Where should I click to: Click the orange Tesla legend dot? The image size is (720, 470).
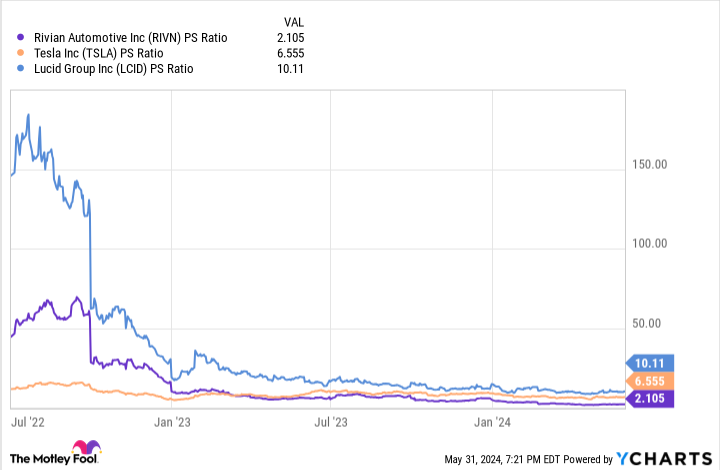tap(20, 53)
